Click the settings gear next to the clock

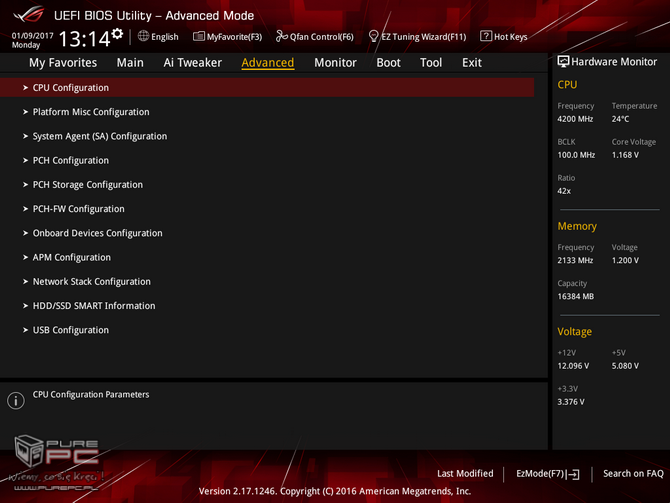117,34
